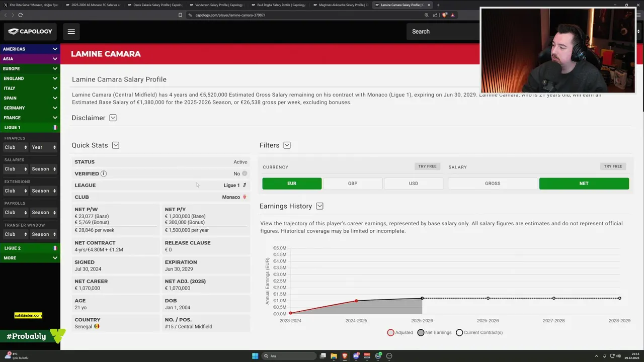Viewport: 644px width, 362px height.
Task: Switch to AS Monaco FC Salaries tab
Action: (x=93, y=5)
